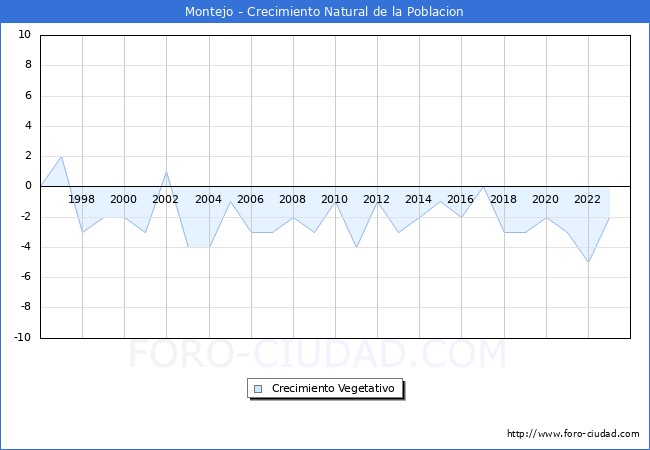Click the x-axis label 2008

pos(292,199)
